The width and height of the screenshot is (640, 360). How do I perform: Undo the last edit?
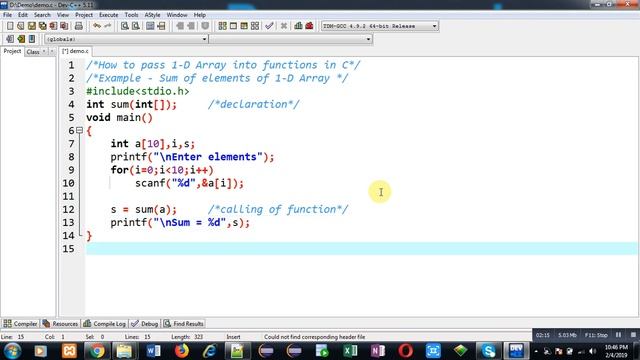click(97, 26)
